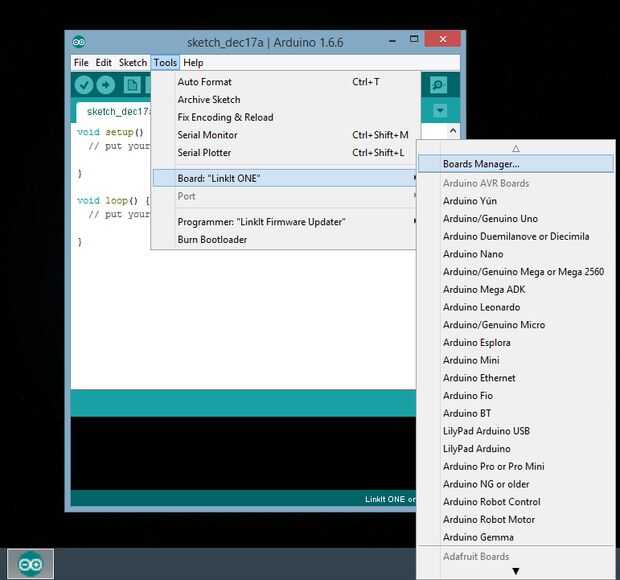620x580 pixels.
Task: Close the open Tools menu
Action: [x=165, y=62]
